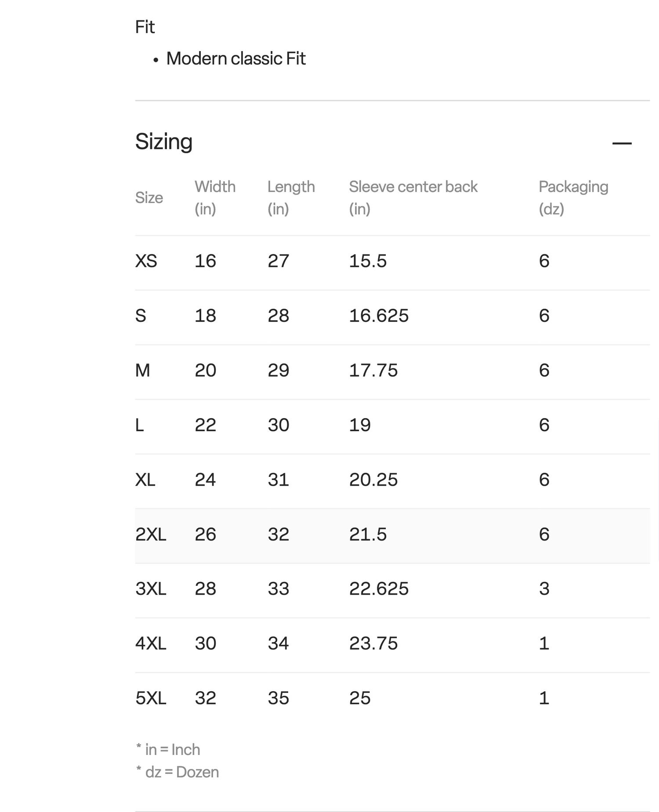Click the Sizing section heading
Screen dimensions: 659x812
[x=164, y=142]
